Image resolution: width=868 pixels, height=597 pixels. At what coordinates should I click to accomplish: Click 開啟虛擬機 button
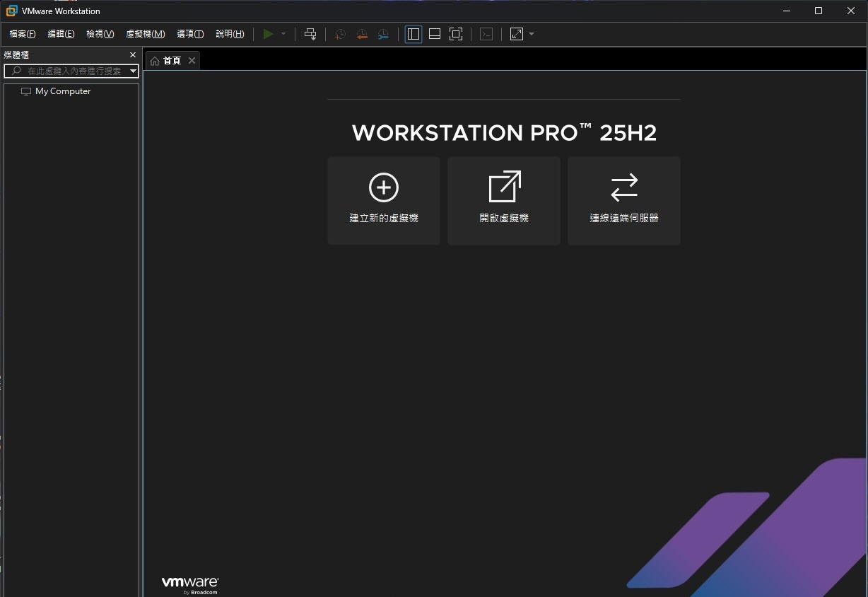click(504, 201)
